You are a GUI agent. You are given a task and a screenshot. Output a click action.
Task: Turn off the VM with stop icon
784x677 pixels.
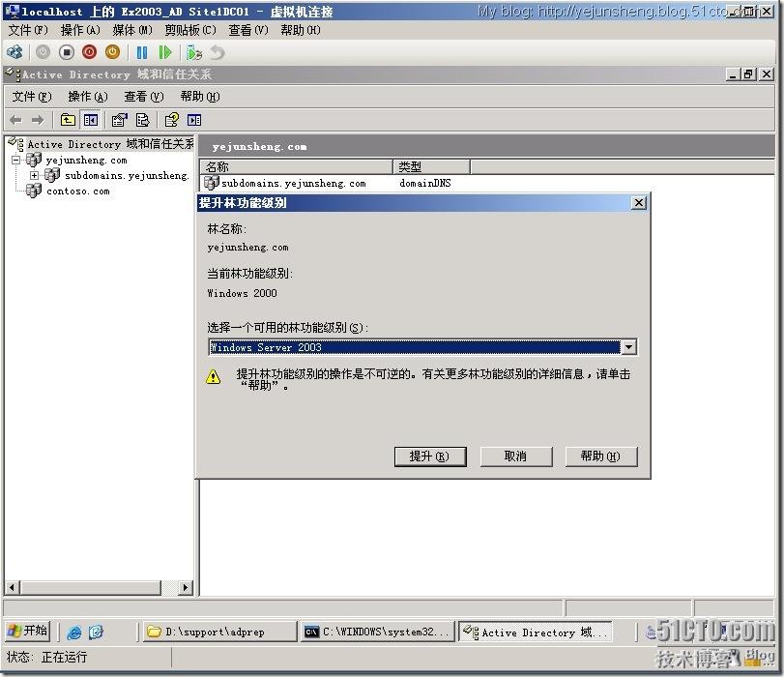point(67,52)
